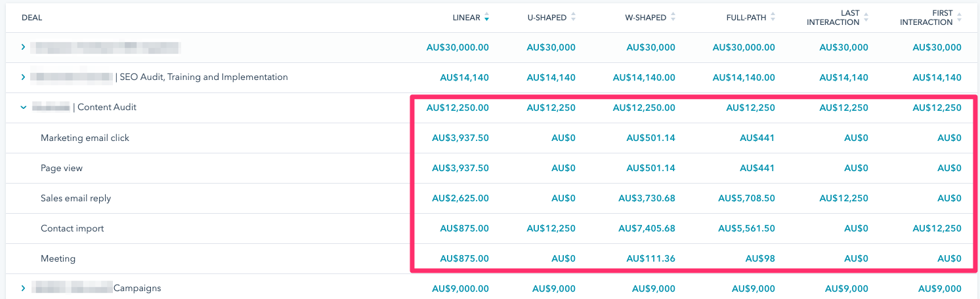Click the Full-Path AU$98 value for Meeting
Viewport: 980px width, 299px height.
tap(760, 258)
